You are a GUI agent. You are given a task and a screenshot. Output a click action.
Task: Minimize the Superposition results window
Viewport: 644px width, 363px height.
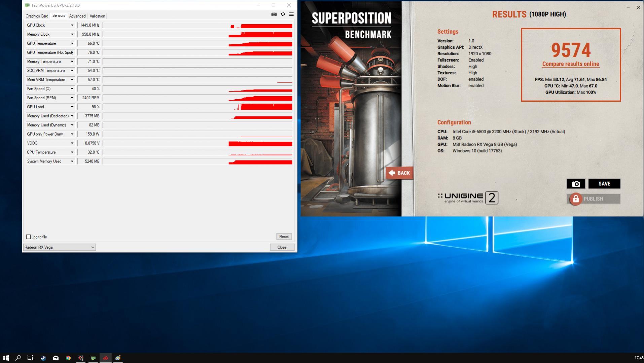pyautogui.click(x=628, y=7)
